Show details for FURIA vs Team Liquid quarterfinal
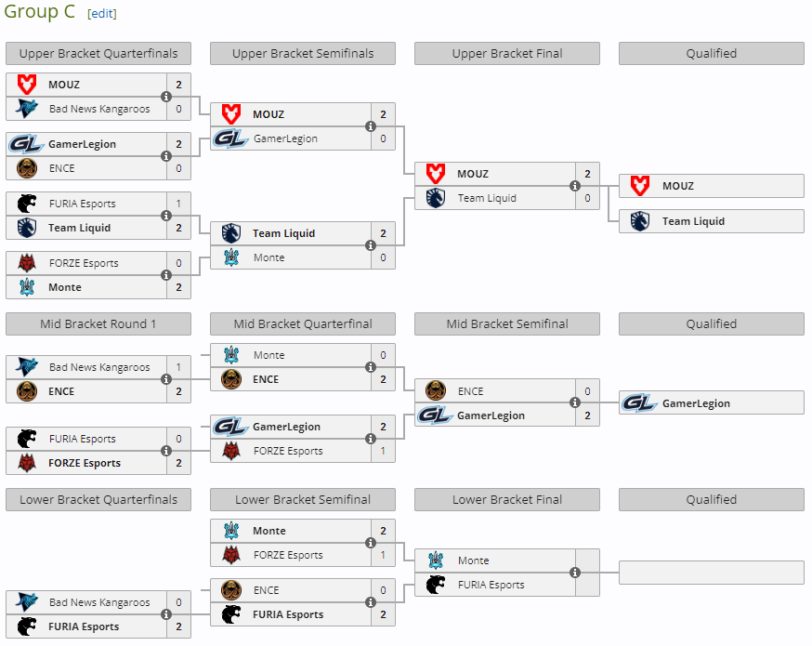Screen dimensions: 812x646 [166, 216]
